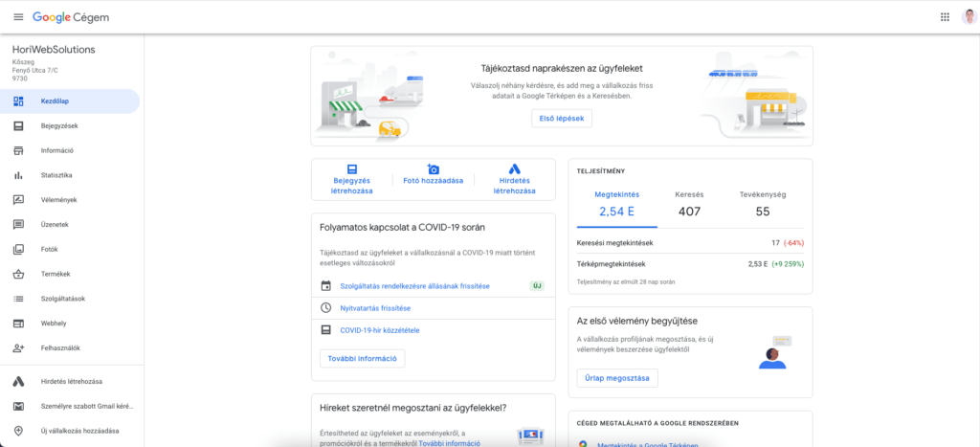This screenshot has height=447, width=980.
Task: Open the account profile avatar
Action: pos(969,17)
